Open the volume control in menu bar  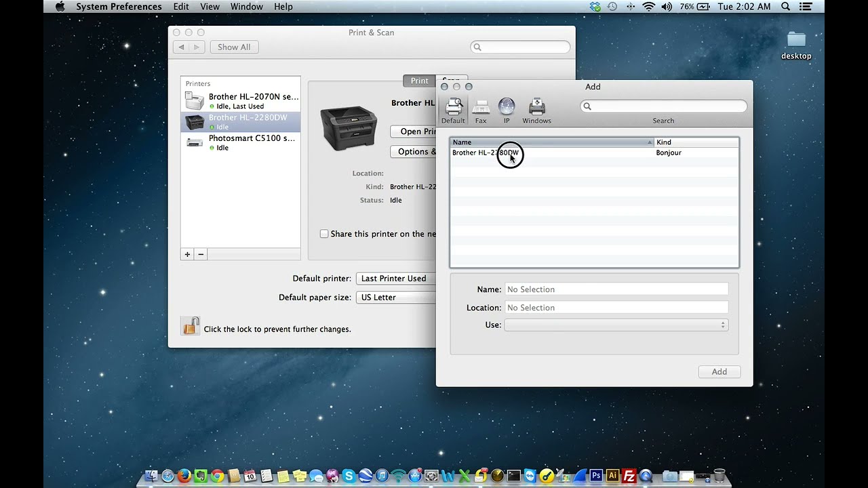coord(667,7)
